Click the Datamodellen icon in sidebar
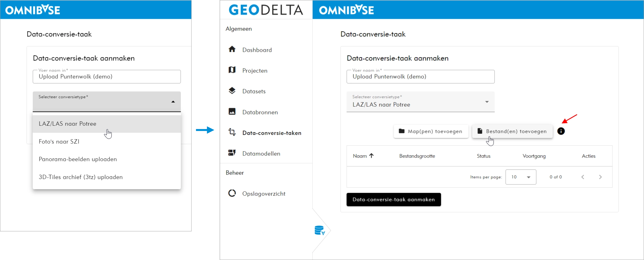 point(232,153)
